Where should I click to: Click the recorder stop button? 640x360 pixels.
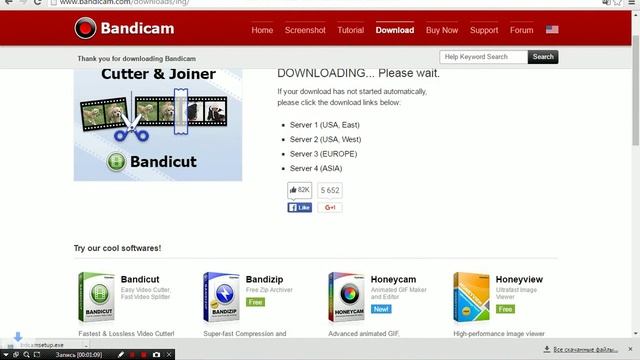[x=144, y=355]
